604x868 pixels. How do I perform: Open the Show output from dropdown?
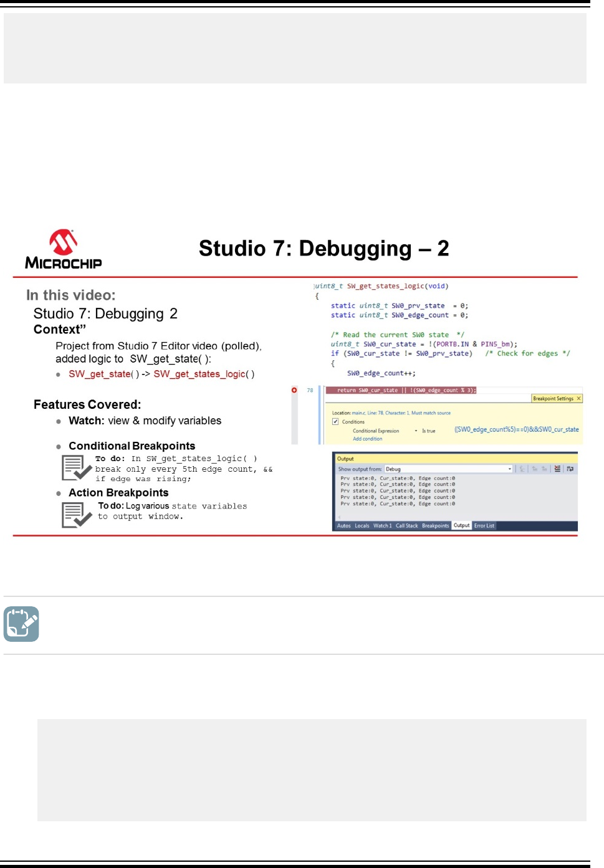click(x=448, y=469)
